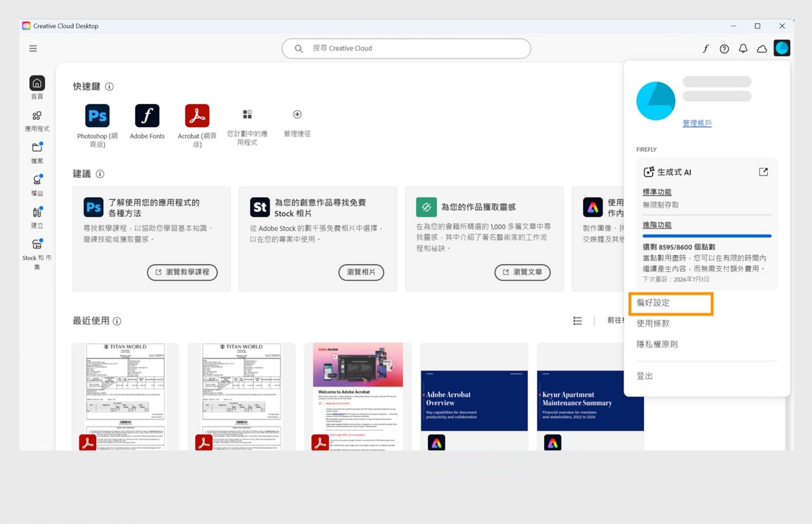Click the 生成式 AI sparkle icon
Viewport: 812px width, 524px height.
[649, 172]
